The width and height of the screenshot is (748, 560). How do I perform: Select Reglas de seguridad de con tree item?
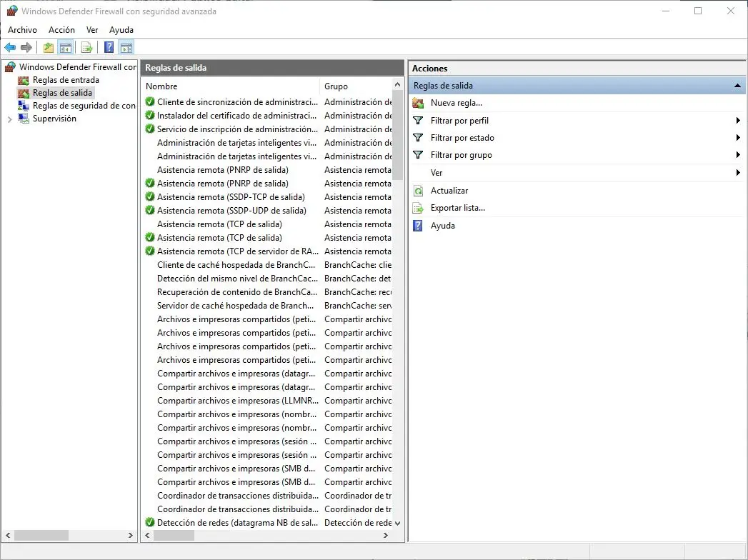[84, 106]
